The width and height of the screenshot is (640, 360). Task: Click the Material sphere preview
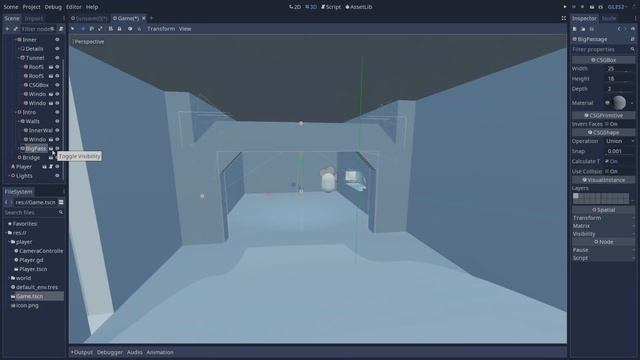pyautogui.click(x=619, y=103)
